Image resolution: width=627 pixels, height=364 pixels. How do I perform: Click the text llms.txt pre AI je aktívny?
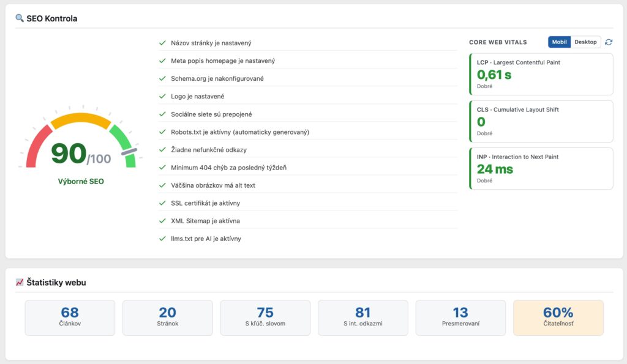click(206, 239)
